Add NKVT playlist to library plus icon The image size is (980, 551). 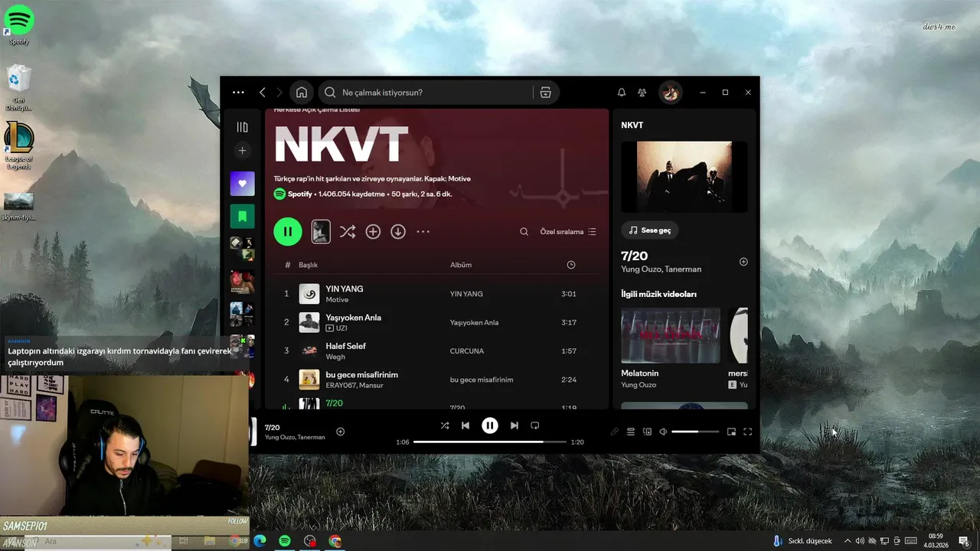pyautogui.click(x=373, y=231)
